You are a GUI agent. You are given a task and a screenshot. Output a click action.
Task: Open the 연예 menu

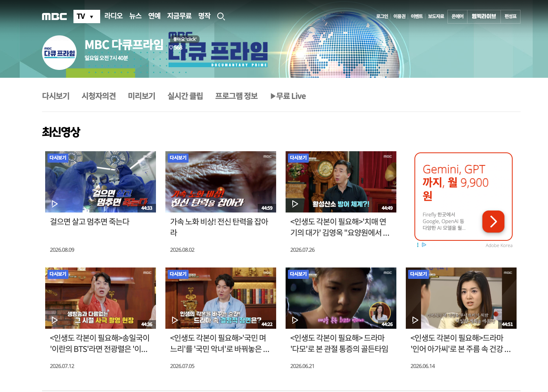point(154,16)
